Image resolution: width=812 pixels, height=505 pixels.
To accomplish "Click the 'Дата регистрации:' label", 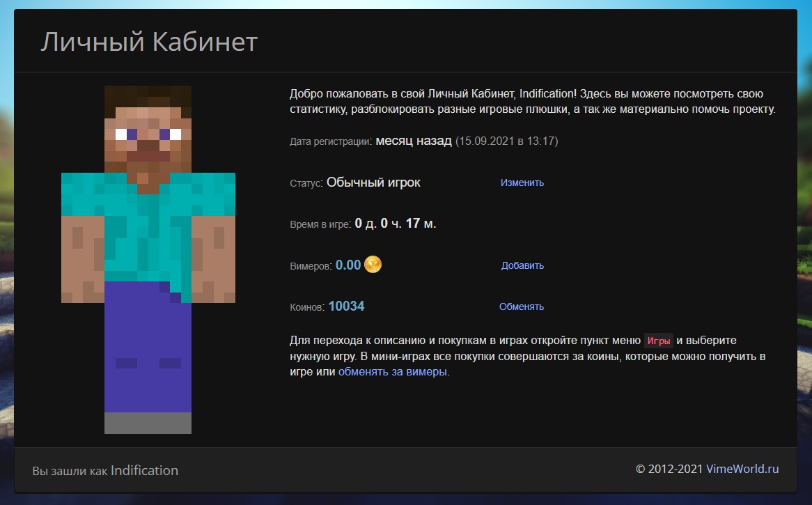I will coord(330,142).
